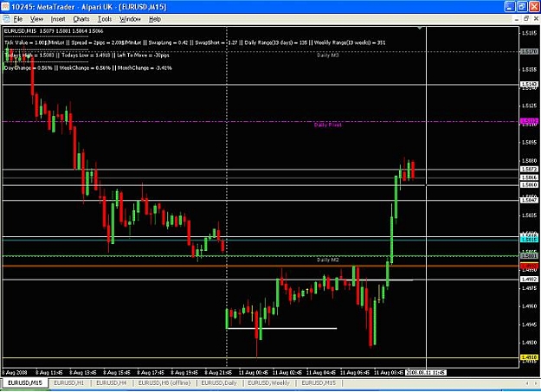541x392 pixels.
Task: Click the chart shift triangle marker at chart top
Action: click(420, 28)
